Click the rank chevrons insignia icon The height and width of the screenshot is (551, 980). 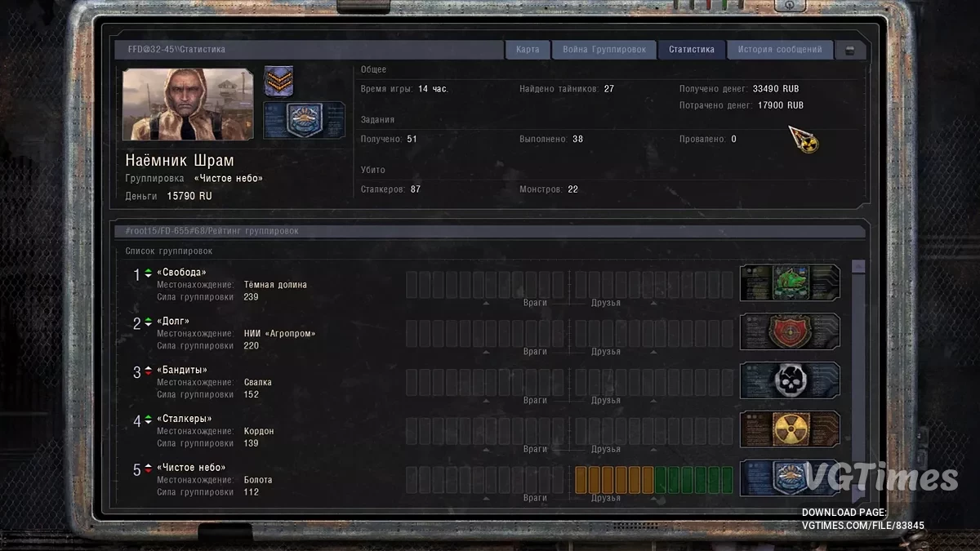point(278,82)
